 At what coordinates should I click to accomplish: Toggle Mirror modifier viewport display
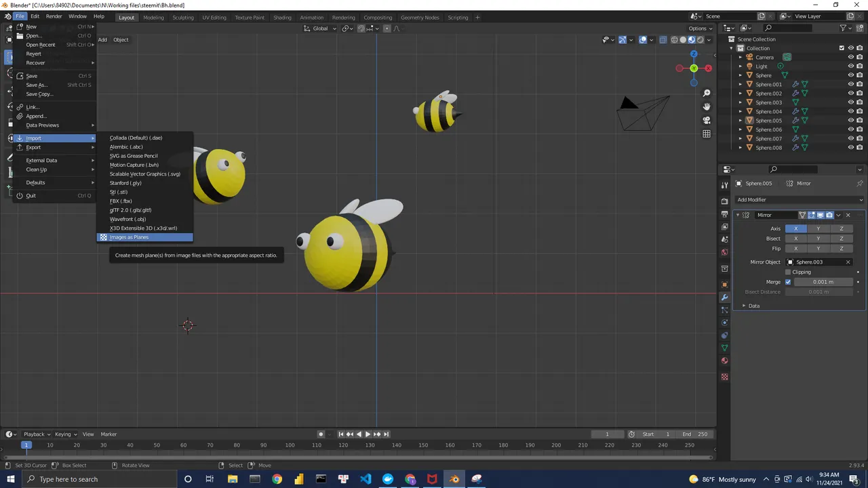821,215
